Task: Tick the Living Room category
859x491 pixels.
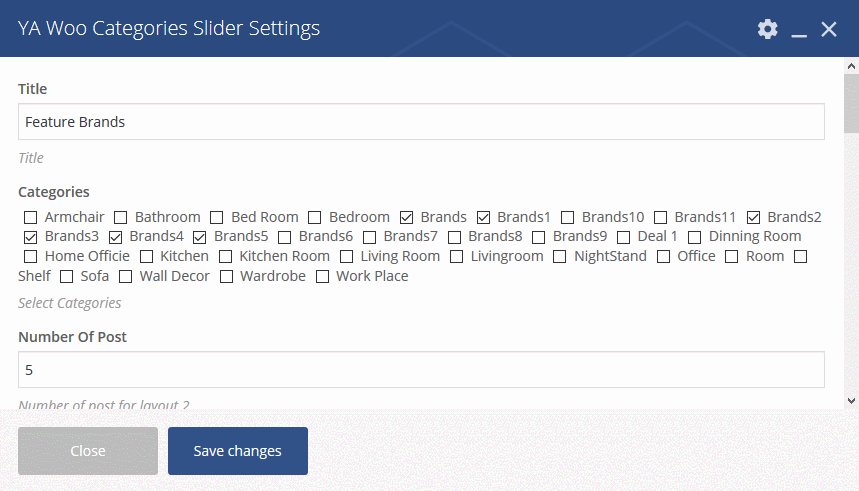Action: 346,256
